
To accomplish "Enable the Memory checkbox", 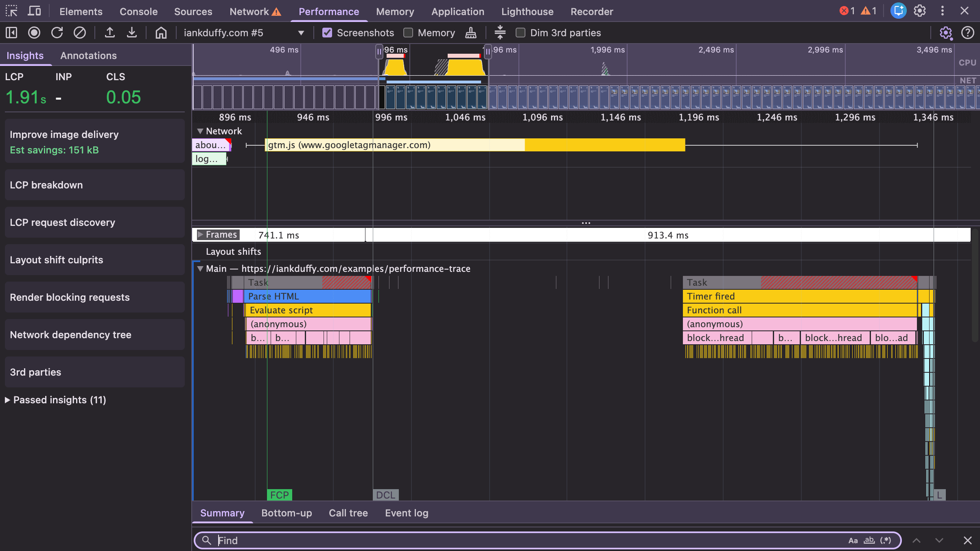I will (x=408, y=33).
